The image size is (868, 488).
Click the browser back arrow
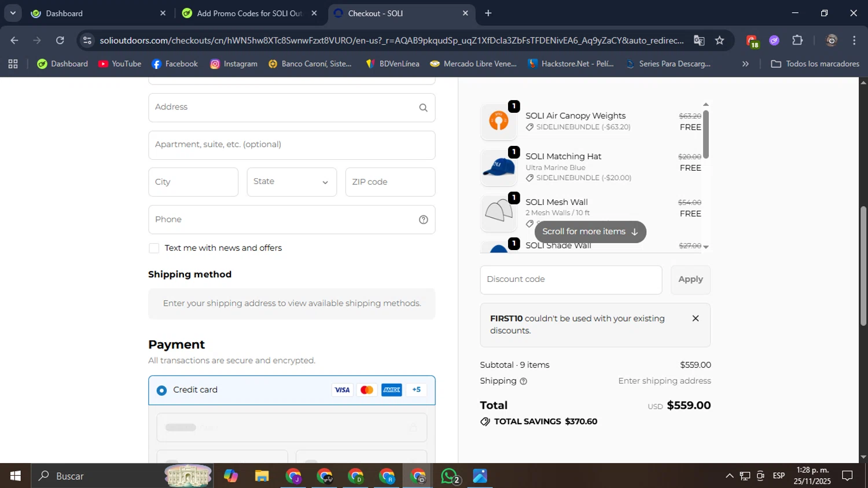[14, 41]
